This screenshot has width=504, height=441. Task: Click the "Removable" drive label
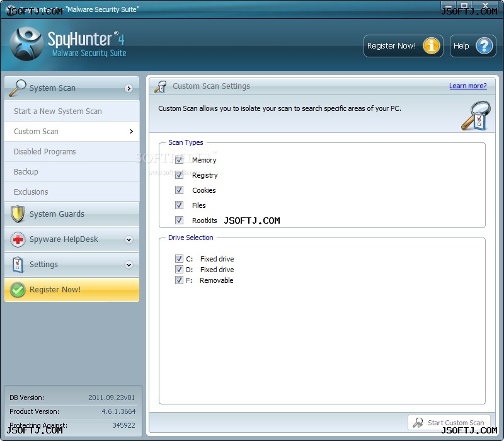pos(216,280)
